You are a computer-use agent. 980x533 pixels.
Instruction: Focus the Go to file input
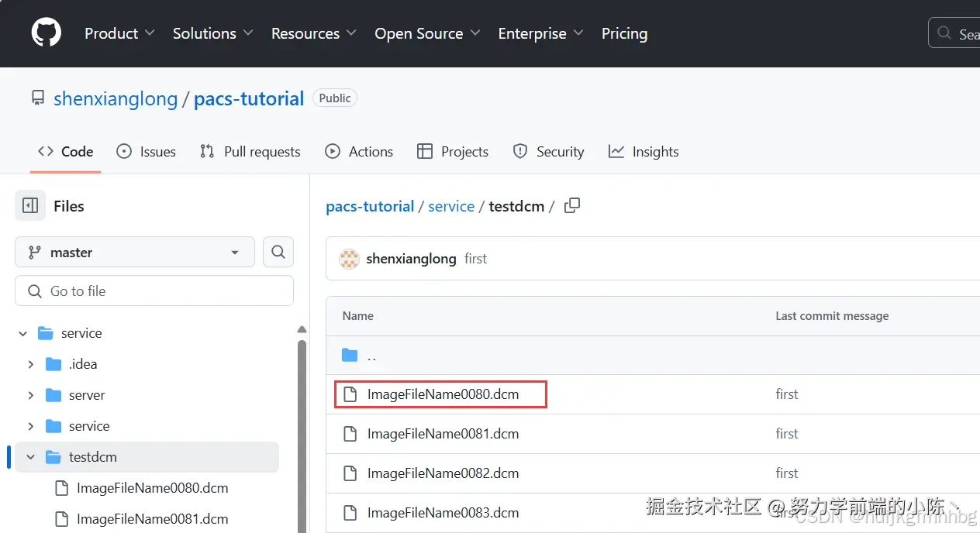[154, 291]
